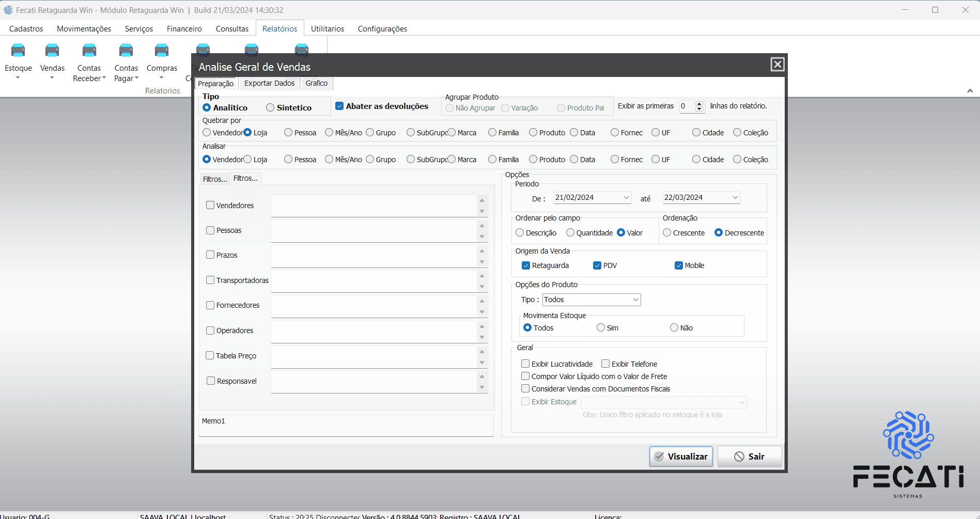This screenshot has width=980, height=519.
Task: Uncheck Abater as devoluções
Action: (x=339, y=106)
